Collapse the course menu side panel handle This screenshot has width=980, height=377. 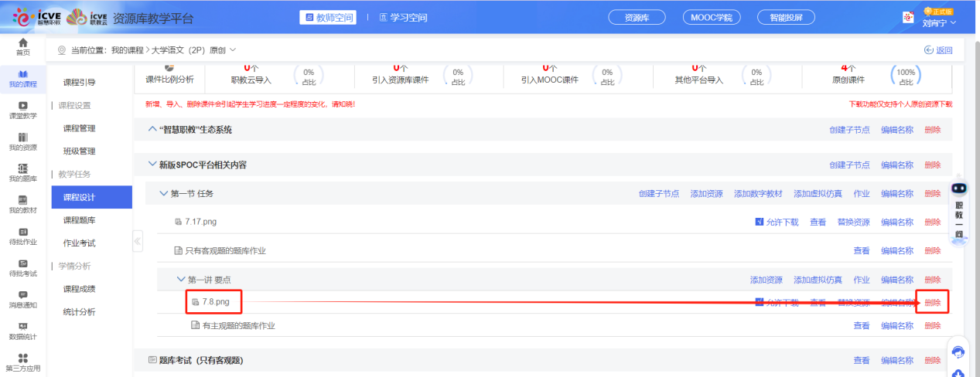[138, 241]
